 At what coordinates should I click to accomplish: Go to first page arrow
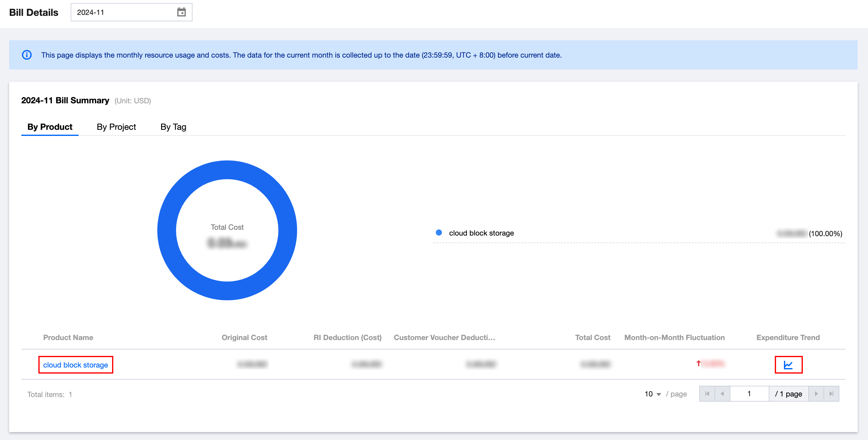point(707,393)
